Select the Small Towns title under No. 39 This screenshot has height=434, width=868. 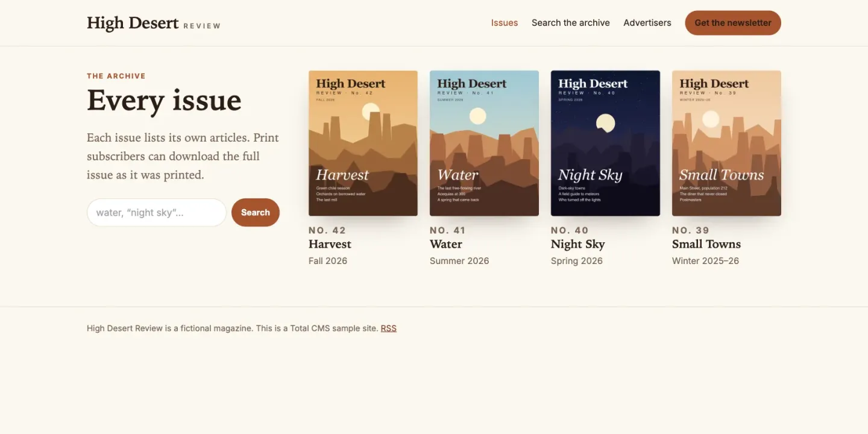[x=706, y=244]
